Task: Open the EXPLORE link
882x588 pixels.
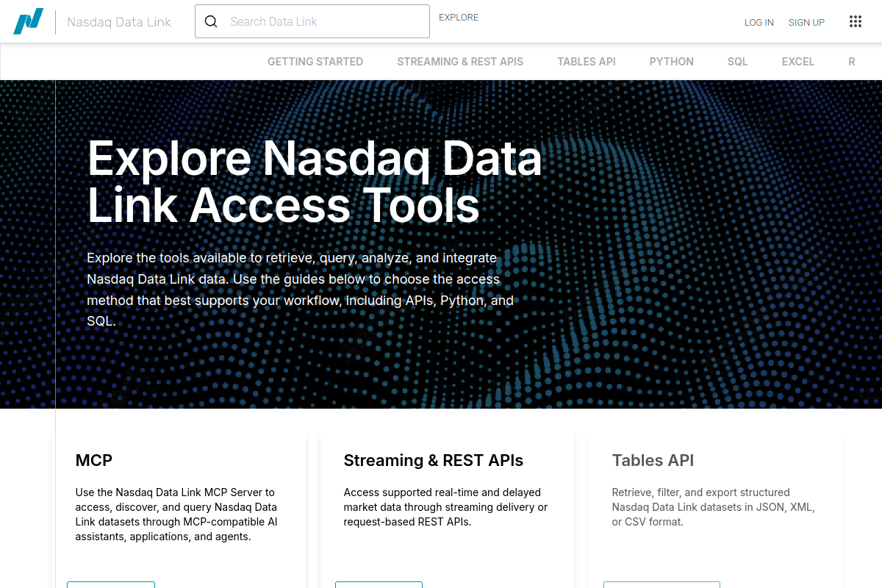Action: tap(459, 18)
